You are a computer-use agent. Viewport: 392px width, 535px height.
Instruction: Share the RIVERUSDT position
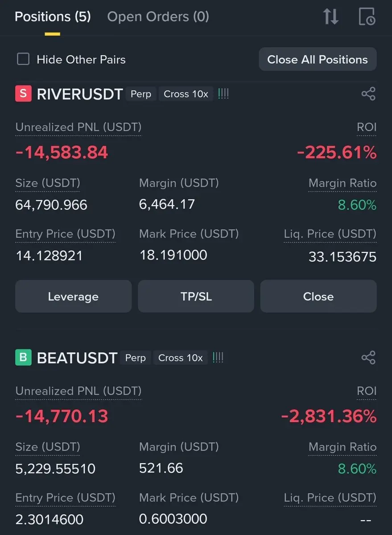click(368, 94)
